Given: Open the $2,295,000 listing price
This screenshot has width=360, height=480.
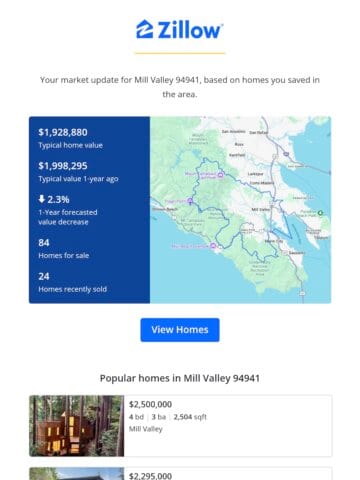Looking at the screenshot, I should pyautogui.click(x=150, y=476).
